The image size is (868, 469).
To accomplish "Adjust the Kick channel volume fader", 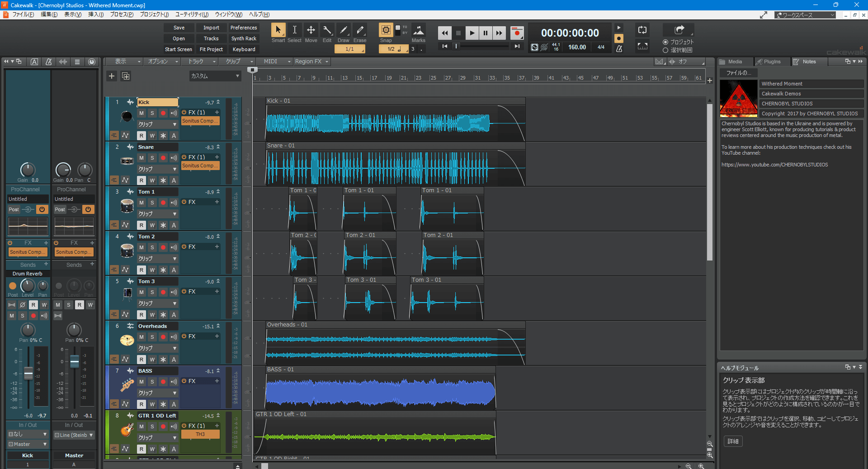I will [x=28, y=373].
